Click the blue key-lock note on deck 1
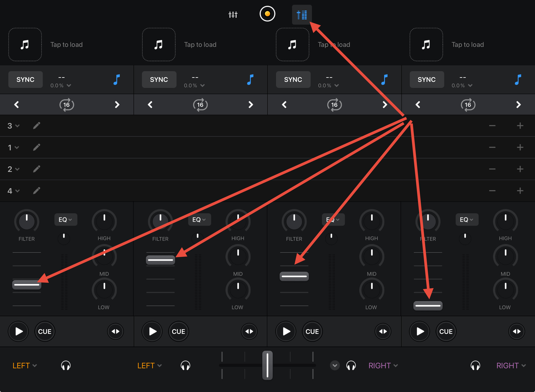535x392 pixels. [116, 80]
